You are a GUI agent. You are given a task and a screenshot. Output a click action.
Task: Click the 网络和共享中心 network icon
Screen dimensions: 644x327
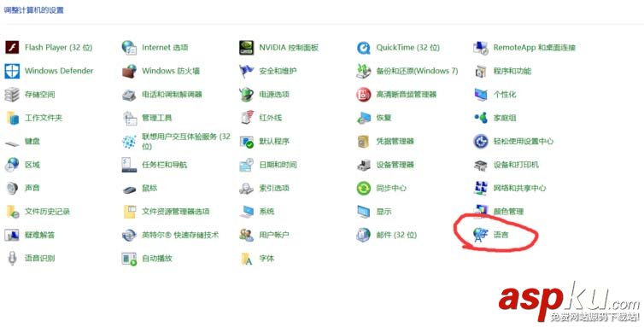pyautogui.click(x=481, y=188)
